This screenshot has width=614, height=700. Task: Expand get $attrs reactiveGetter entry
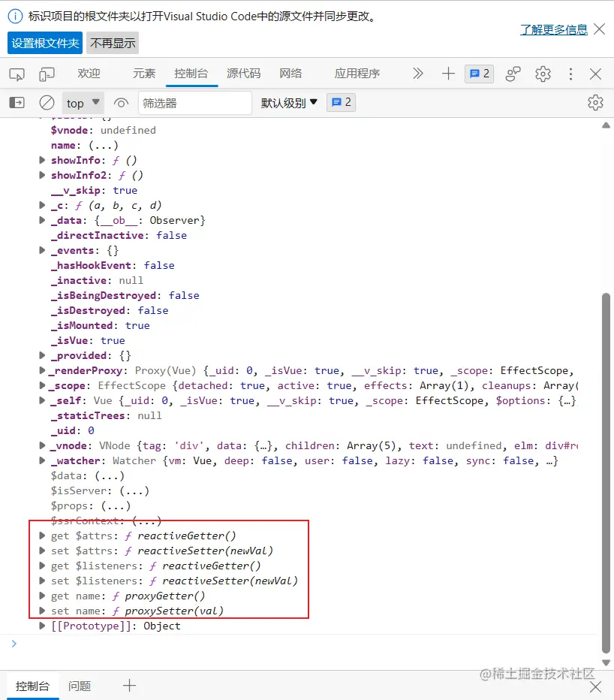pos(42,536)
